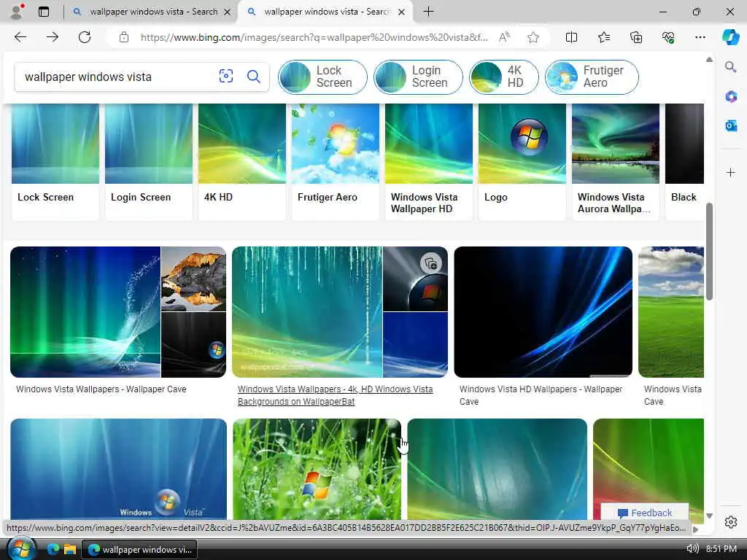Select the Login Screen filter chip
747x560 pixels.
[x=418, y=77]
